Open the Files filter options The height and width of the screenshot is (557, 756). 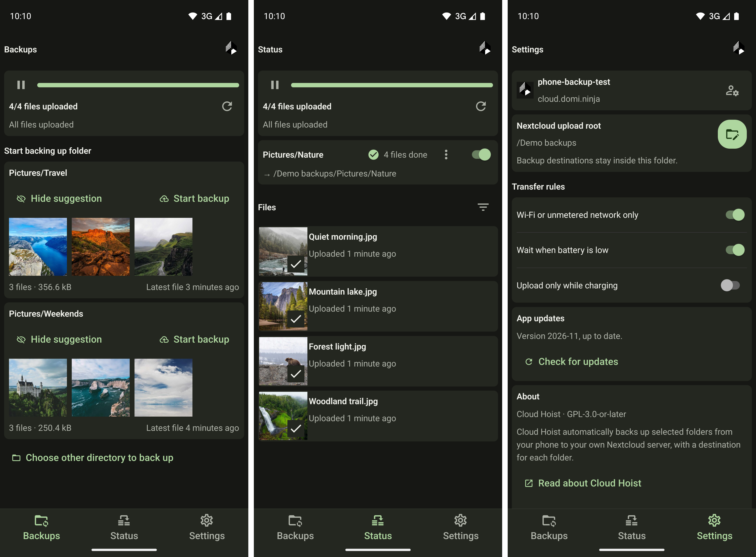pyautogui.click(x=483, y=207)
